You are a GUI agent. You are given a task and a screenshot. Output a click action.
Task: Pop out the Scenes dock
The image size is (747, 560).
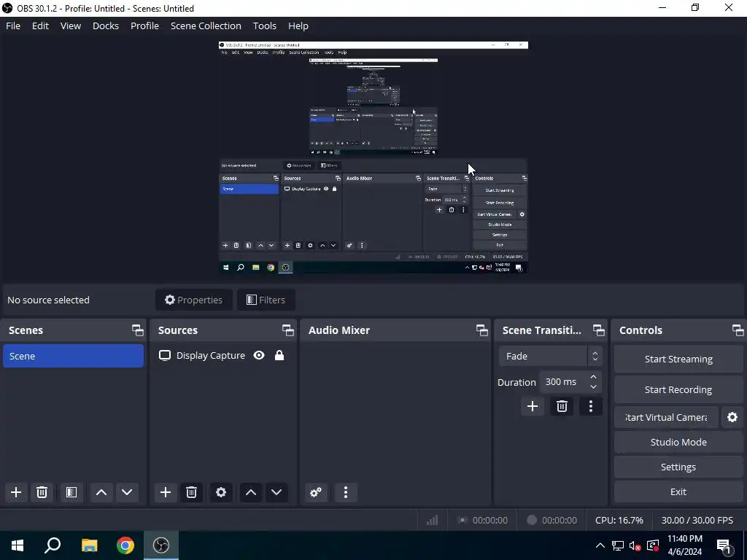[138, 330]
